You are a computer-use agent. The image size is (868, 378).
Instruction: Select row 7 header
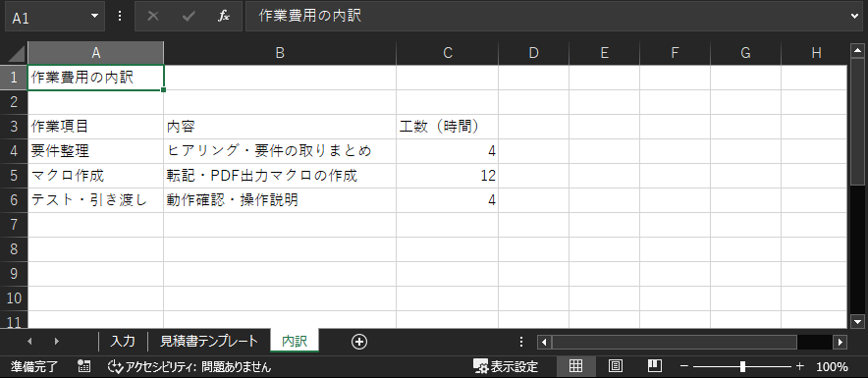[x=15, y=225]
